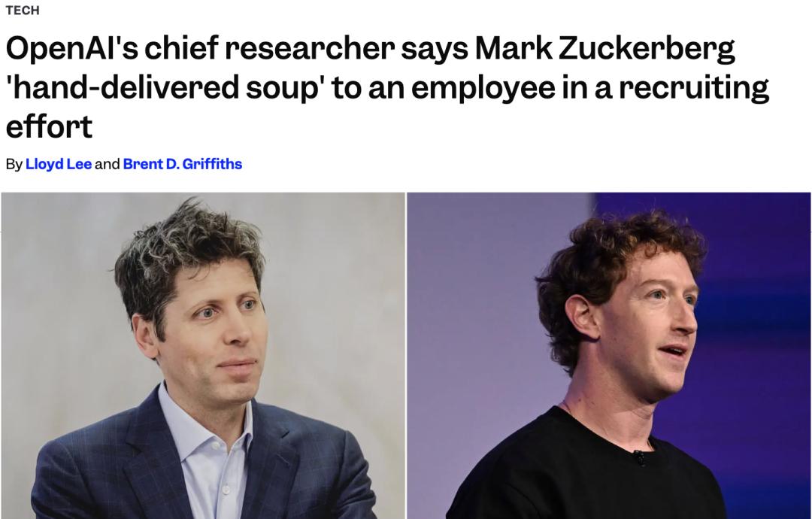This screenshot has height=519, width=812.
Task: Click the lapel microphone on the black shirt
Action: pyautogui.click(x=640, y=457)
